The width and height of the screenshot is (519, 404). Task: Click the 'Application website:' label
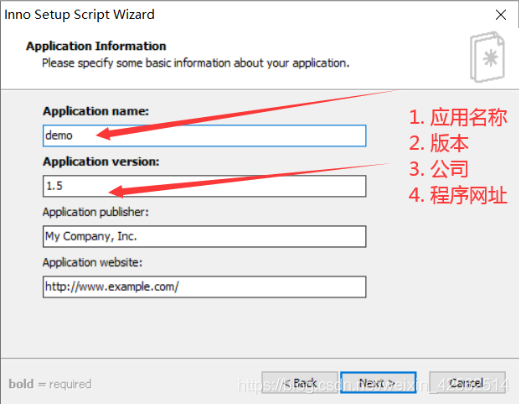point(92,262)
